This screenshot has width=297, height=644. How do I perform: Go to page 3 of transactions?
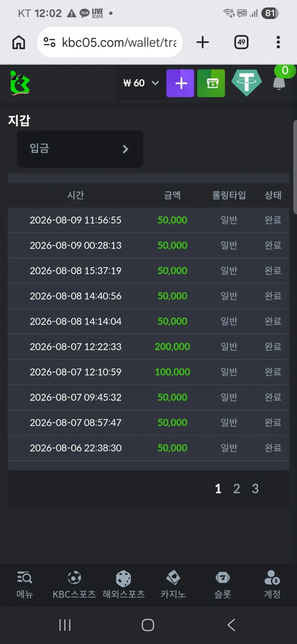[x=255, y=489]
